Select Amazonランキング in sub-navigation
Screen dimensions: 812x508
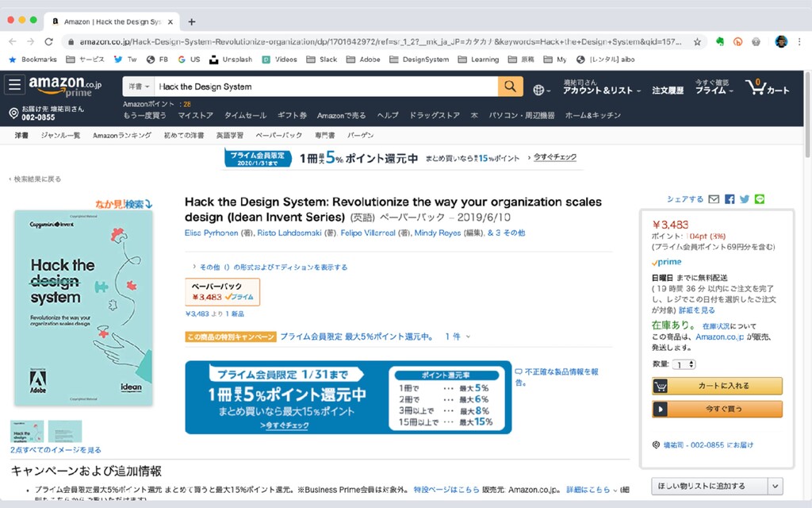coord(122,135)
